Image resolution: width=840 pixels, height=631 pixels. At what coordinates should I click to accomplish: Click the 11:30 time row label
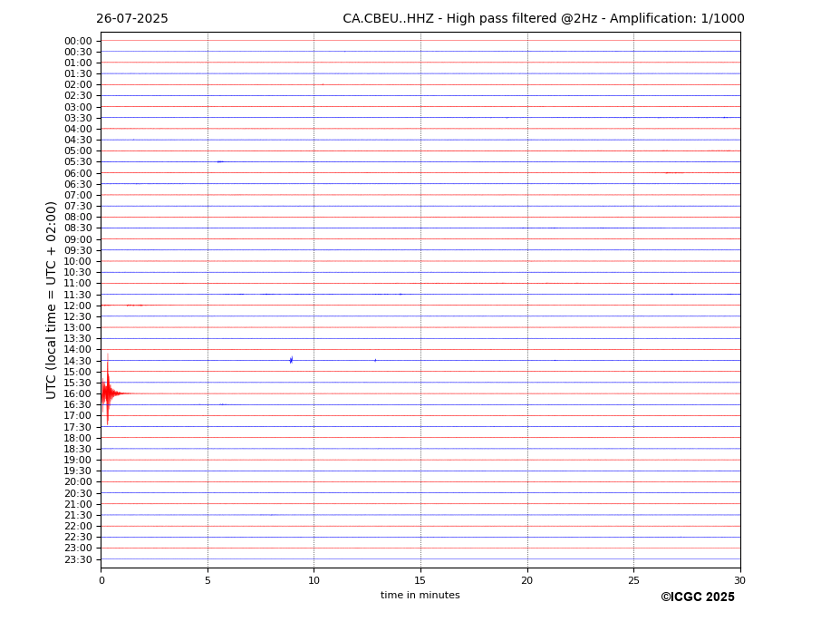coord(78,295)
